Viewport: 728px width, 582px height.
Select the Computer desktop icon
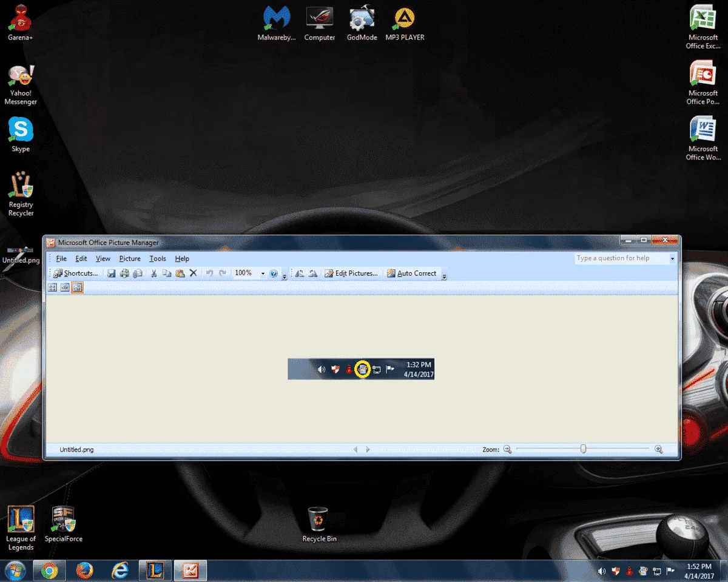pos(320,24)
